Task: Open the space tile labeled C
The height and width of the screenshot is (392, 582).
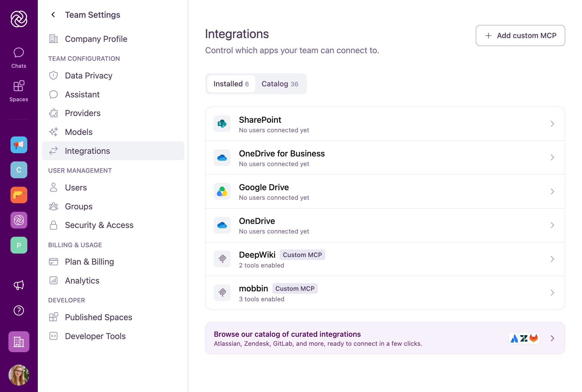Action: (19, 170)
